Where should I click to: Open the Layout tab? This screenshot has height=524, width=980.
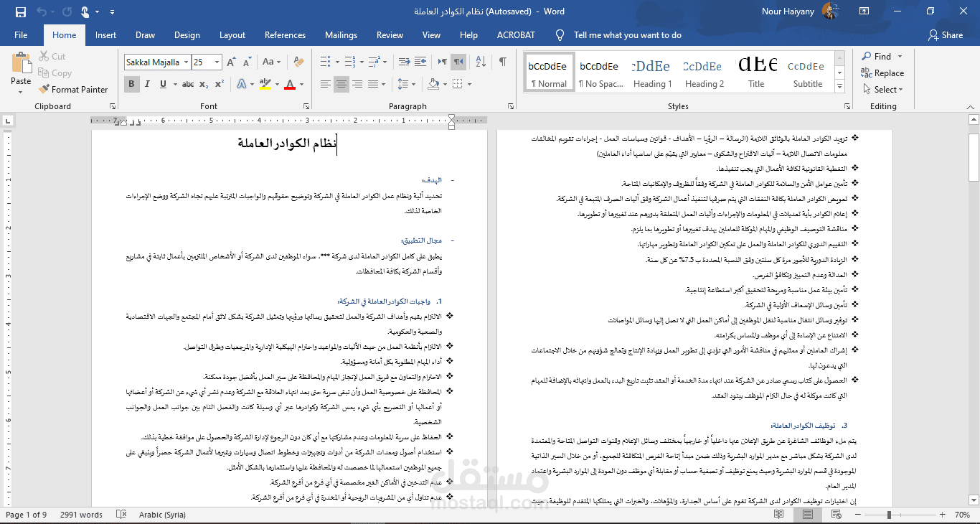pos(232,34)
